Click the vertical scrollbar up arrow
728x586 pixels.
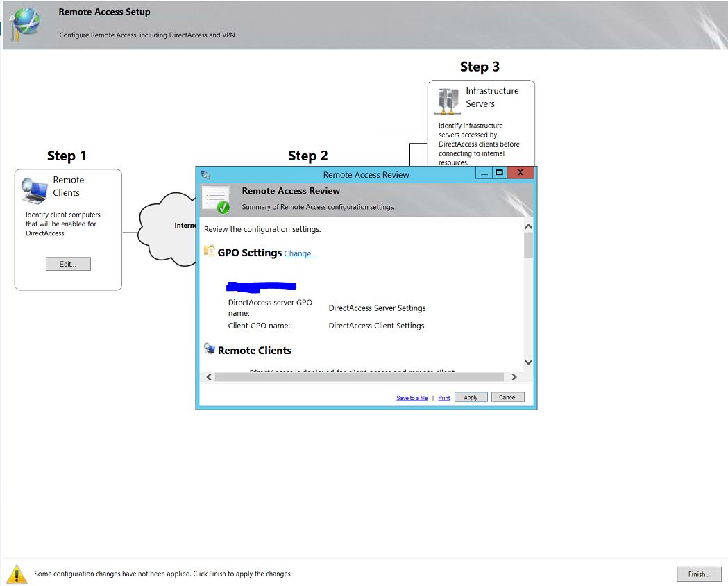coord(528,226)
